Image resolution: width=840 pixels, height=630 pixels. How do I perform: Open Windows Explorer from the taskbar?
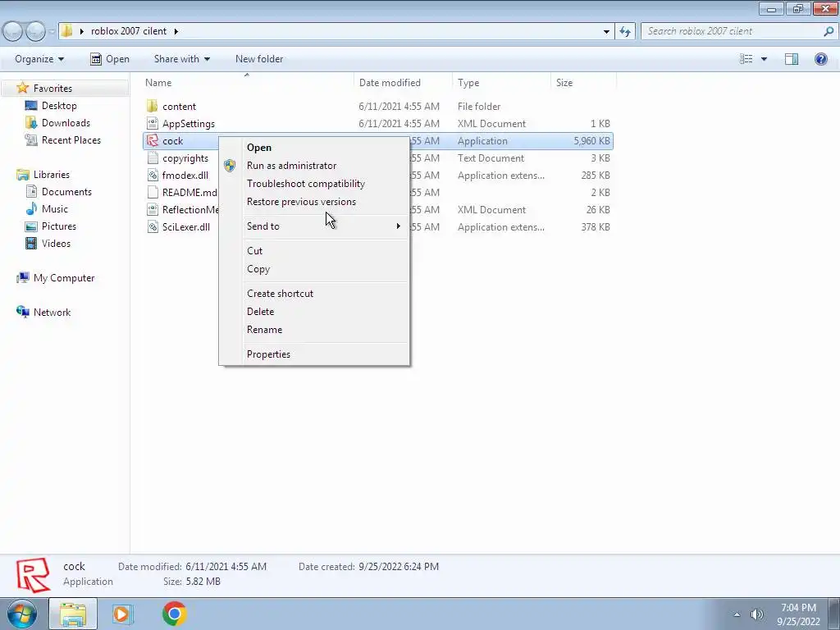[x=73, y=614]
